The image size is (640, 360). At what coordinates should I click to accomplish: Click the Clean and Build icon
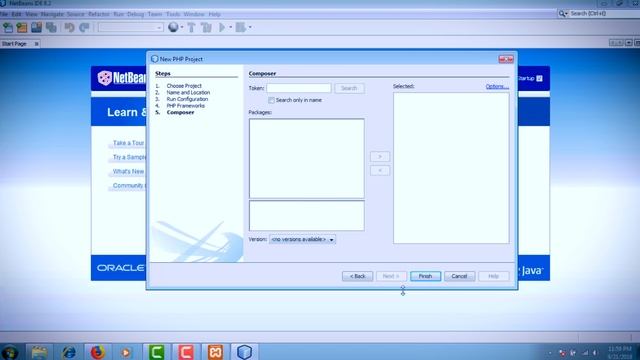[x=206, y=27]
